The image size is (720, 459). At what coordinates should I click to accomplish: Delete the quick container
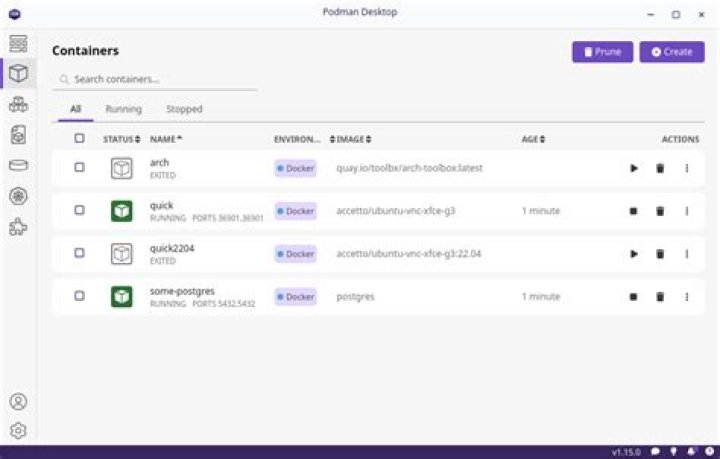pos(660,211)
